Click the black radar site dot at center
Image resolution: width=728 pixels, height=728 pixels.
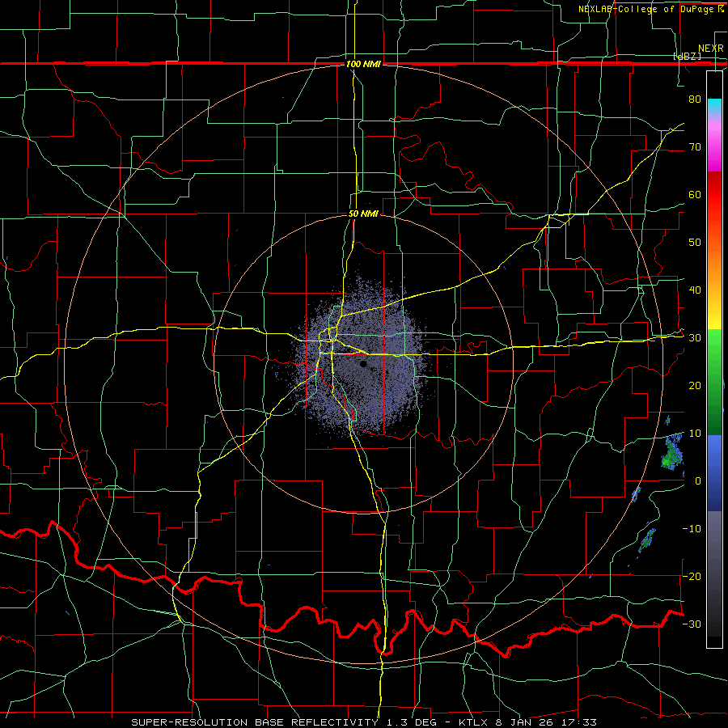pos(363,364)
